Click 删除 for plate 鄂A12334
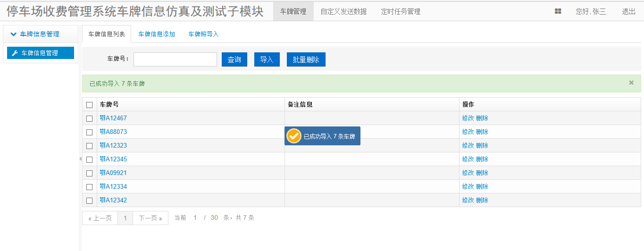The image size is (644, 251). (482, 186)
